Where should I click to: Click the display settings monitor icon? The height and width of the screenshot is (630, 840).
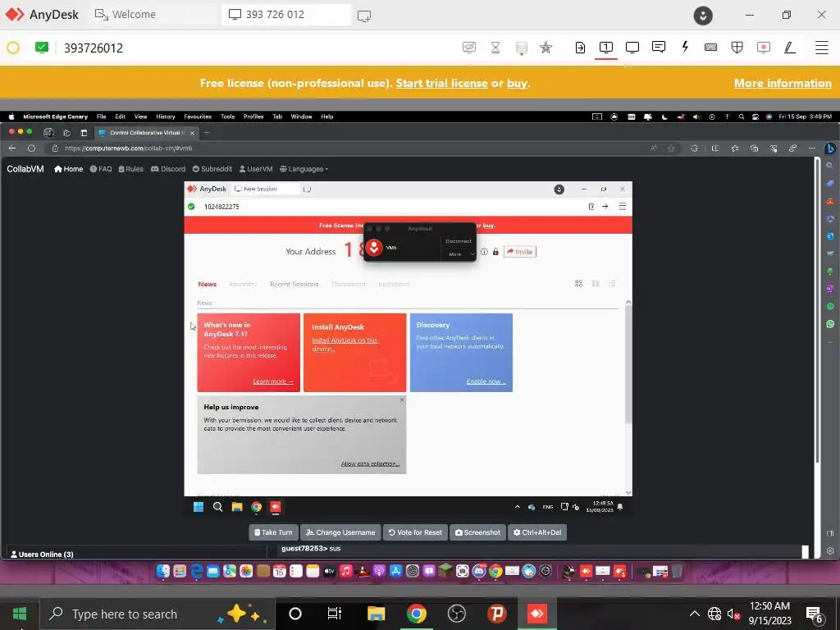tap(632, 47)
